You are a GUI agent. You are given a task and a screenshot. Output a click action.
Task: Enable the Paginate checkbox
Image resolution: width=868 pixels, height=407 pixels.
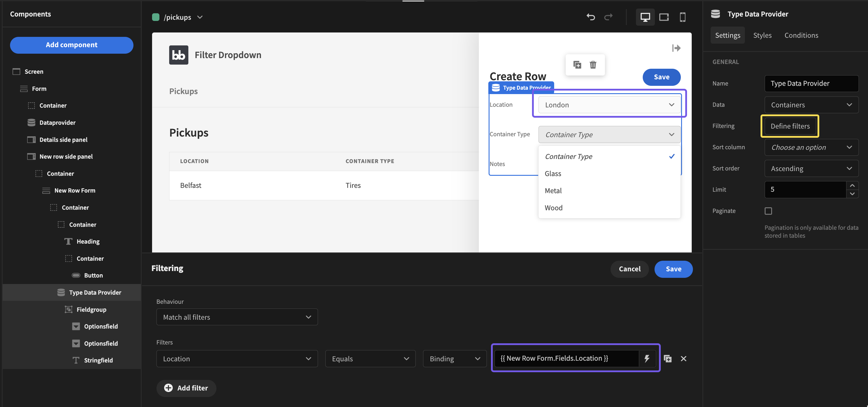[x=769, y=211]
